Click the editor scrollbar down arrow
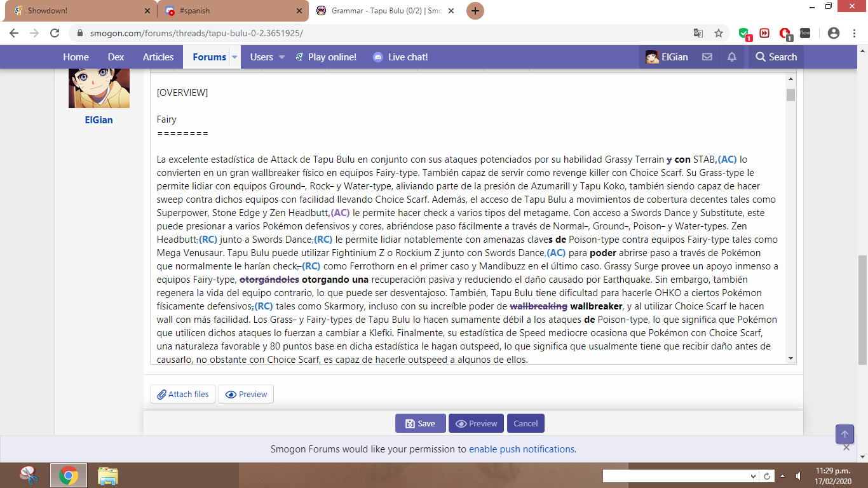Image resolution: width=868 pixels, height=488 pixels. coord(791,358)
